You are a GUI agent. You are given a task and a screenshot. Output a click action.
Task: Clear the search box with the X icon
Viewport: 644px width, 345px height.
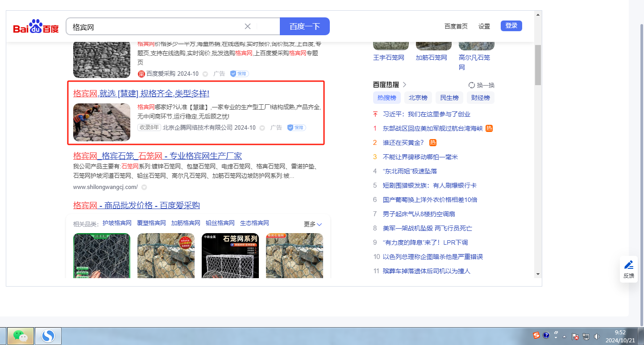pyautogui.click(x=248, y=26)
